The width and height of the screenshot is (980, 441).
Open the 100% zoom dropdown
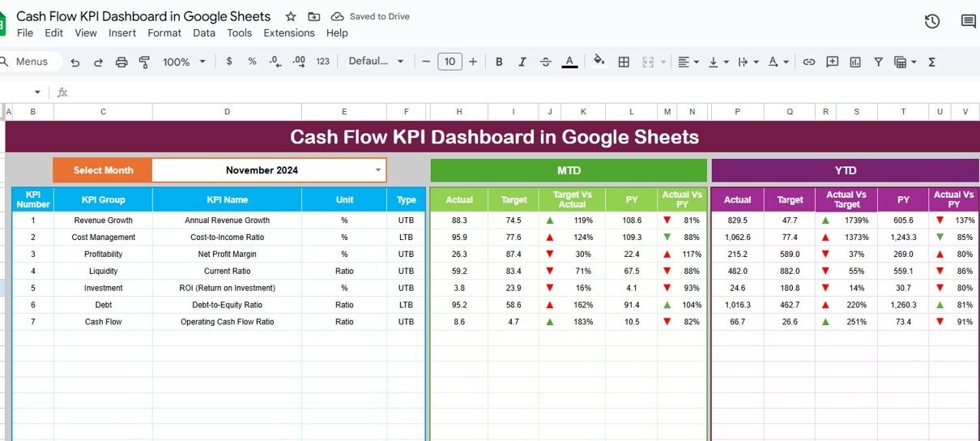point(184,62)
